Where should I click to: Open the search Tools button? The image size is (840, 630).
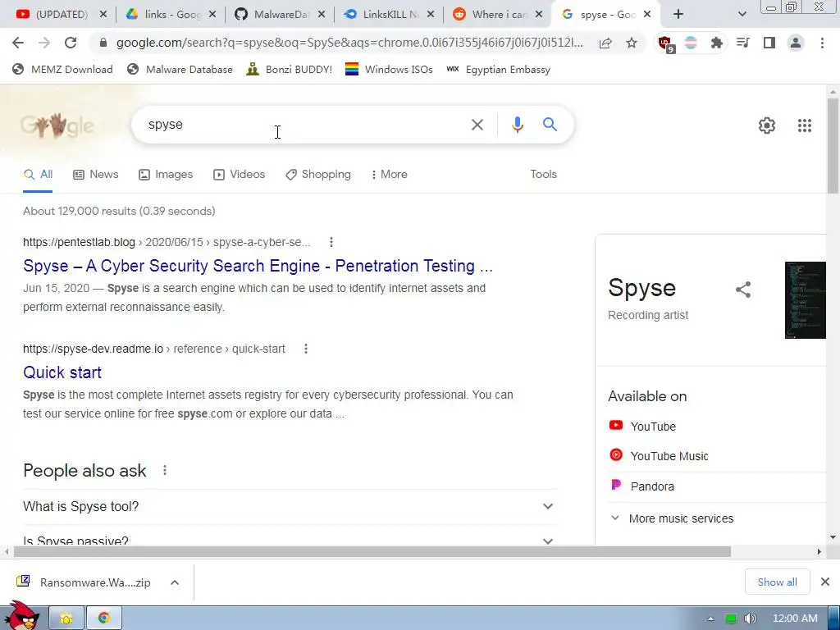(543, 175)
